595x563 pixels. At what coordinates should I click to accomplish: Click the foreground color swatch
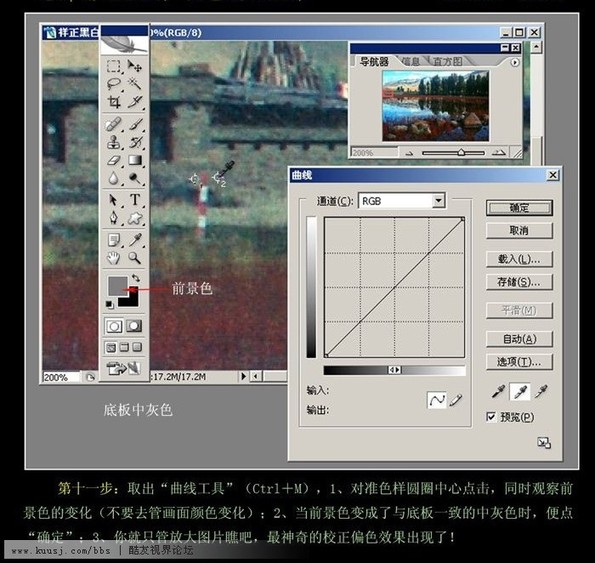click(x=118, y=286)
